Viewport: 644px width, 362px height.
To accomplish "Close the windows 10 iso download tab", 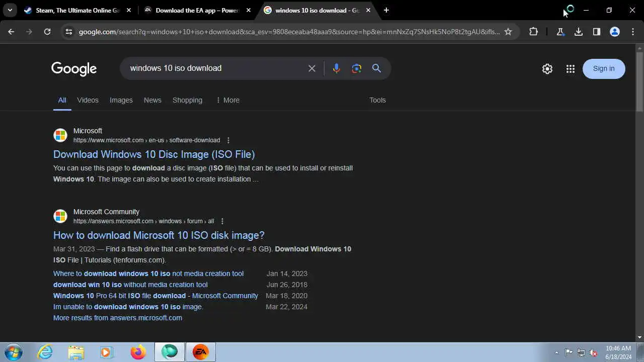I will 368,10.
